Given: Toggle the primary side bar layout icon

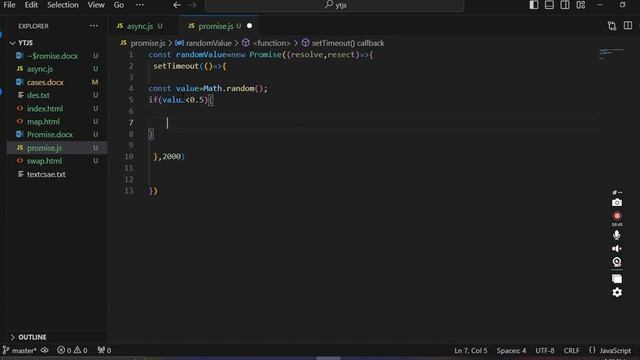Looking at the screenshot, I should (533, 5).
